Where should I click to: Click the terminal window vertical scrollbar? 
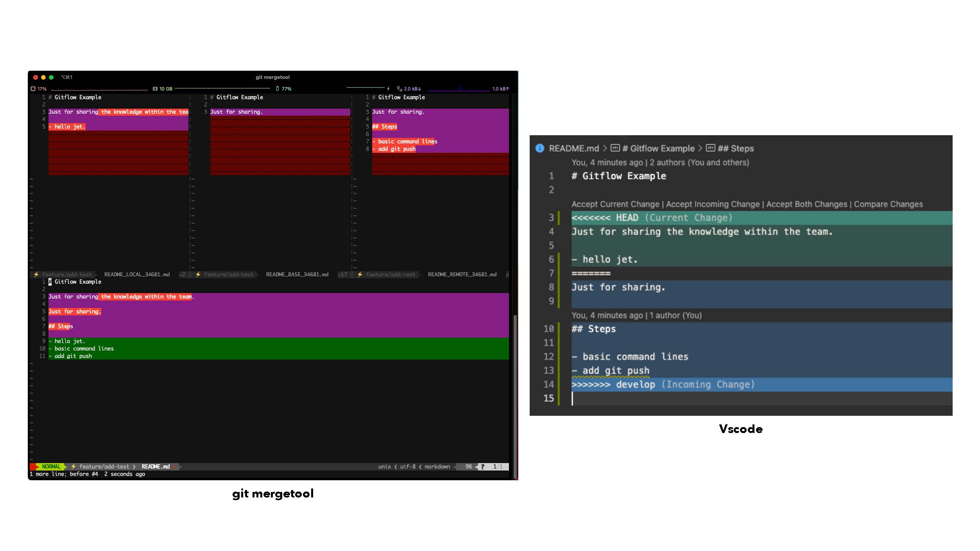click(515, 391)
